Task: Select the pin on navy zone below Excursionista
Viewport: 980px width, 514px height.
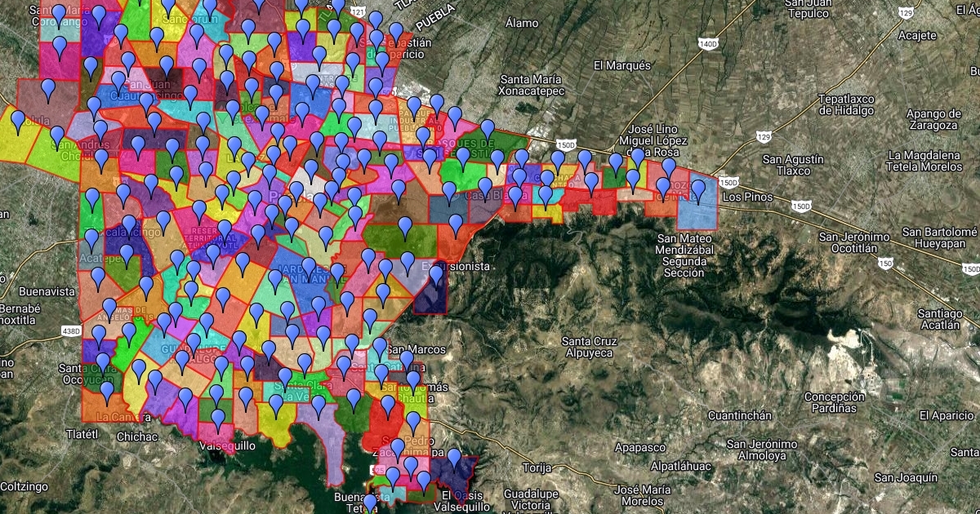Action: click(x=436, y=276)
